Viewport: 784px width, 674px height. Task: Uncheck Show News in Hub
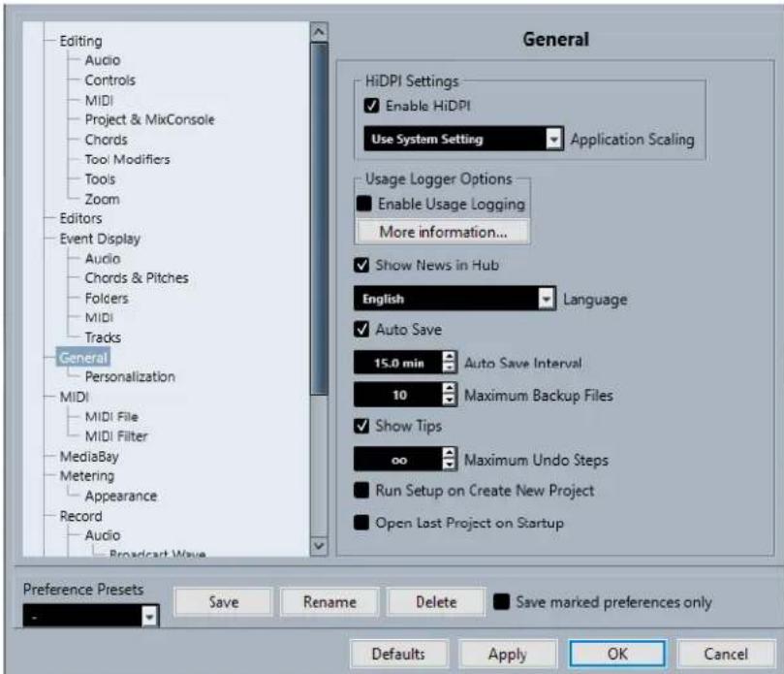click(361, 265)
